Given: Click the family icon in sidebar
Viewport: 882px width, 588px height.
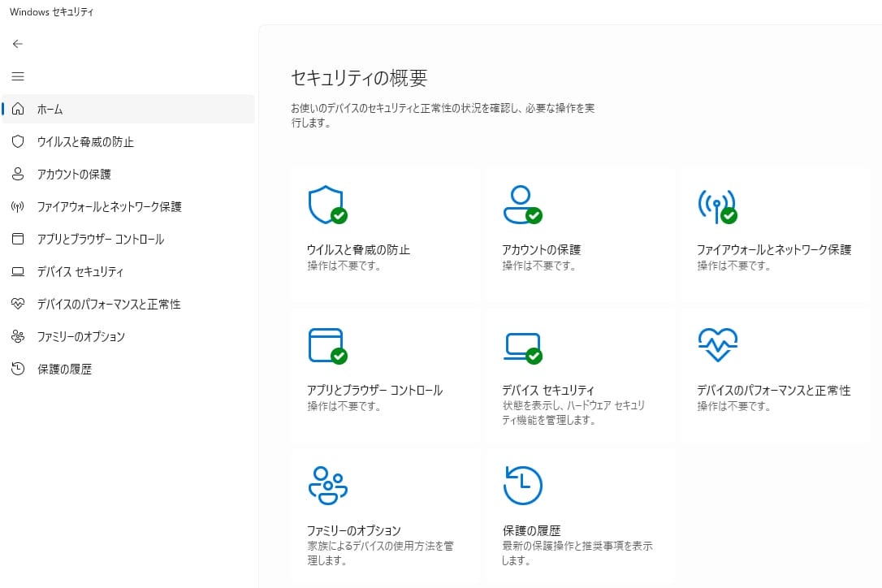Looking at the screenshot, I should (18, 336).
